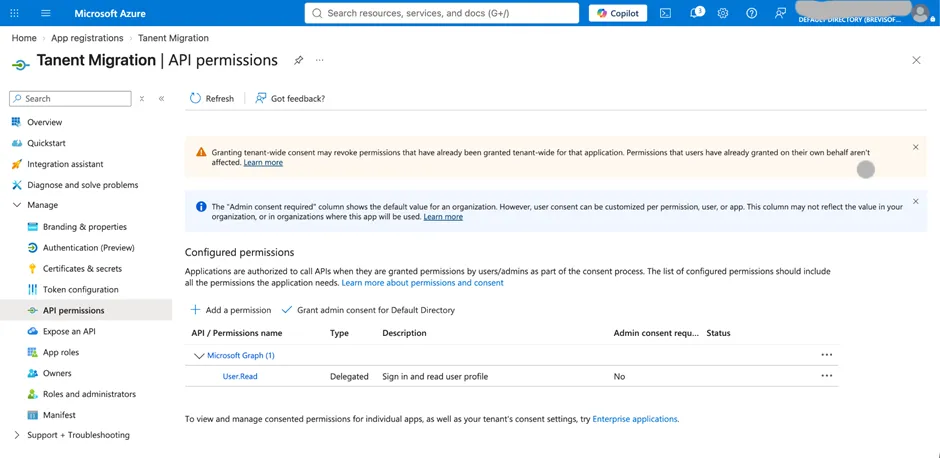Open Branding & properties
This screenshot has height=458, width=940.
85,227
